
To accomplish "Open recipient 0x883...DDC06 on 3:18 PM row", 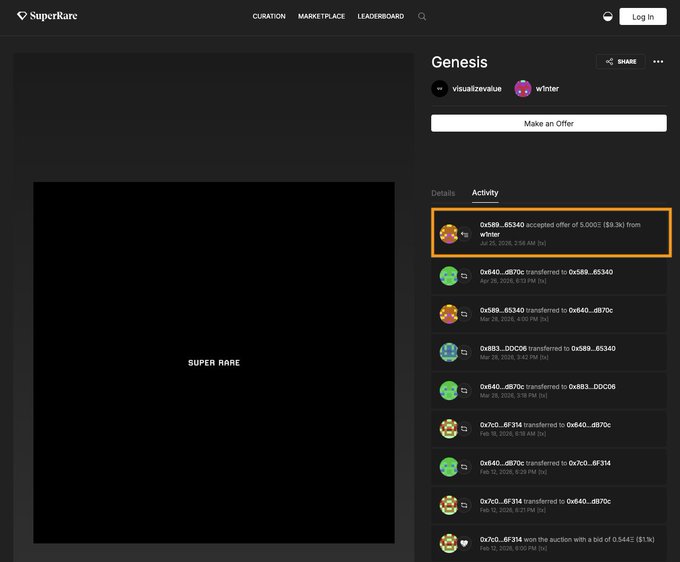I will [x=592, y=386].
